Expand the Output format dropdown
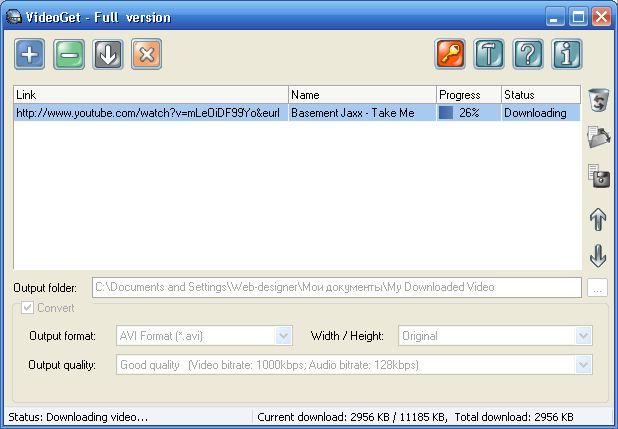618x429 pixels. click(283, 336)
